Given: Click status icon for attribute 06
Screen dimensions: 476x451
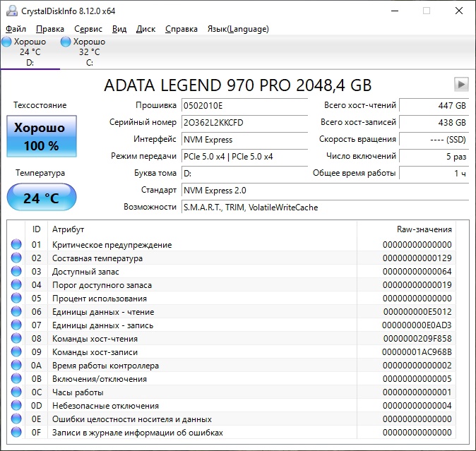Looking at the screenshot, I should pyautogui.click(x=16, y=311).
